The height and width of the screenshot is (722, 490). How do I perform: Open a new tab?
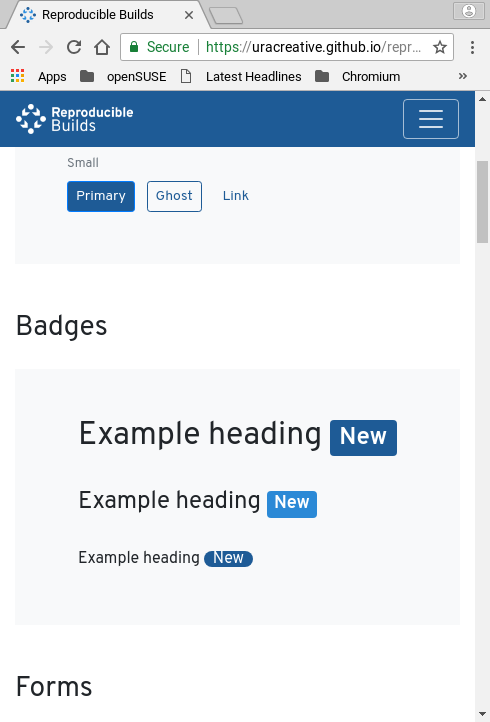(226, 16)
